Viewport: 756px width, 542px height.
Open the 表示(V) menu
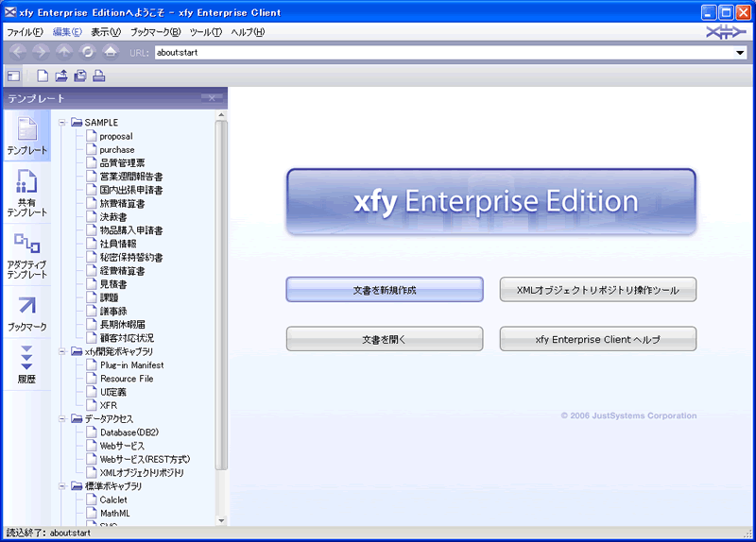click(x=106, y=32)
